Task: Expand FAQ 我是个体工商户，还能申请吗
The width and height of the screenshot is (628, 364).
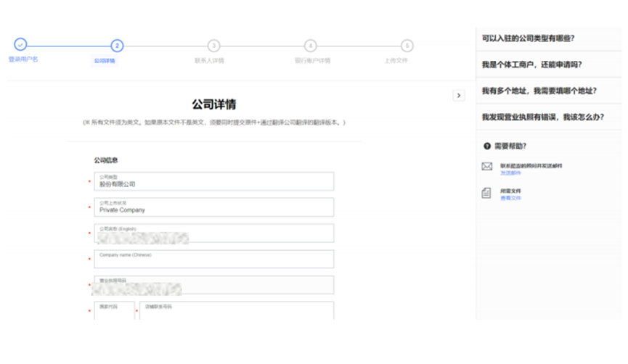Action: pyautogui.click(x=531, y=65)
